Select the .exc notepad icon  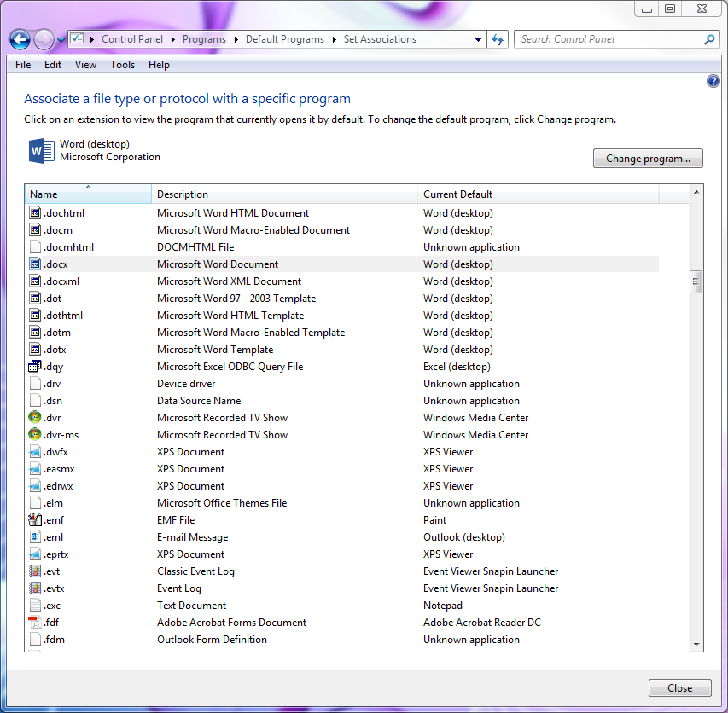35,606
